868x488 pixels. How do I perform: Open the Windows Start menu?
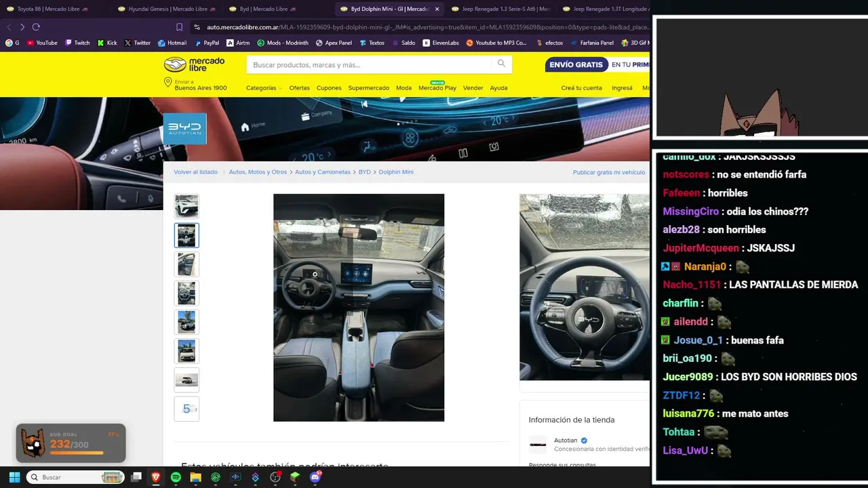tap(14, 477)
